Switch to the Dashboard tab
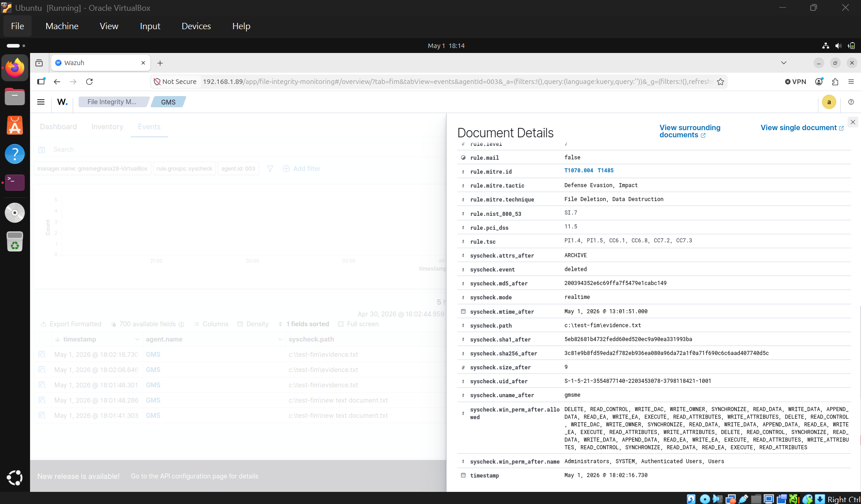This screenshot has height=504, width=861. pyautogui.click(x=58, y=127)
